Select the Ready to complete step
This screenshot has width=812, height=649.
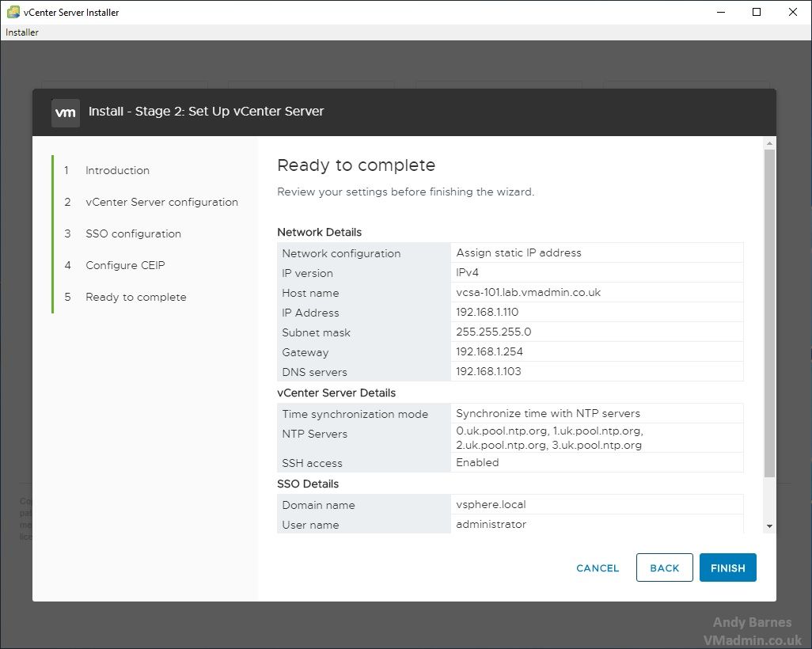coord(135,297)
